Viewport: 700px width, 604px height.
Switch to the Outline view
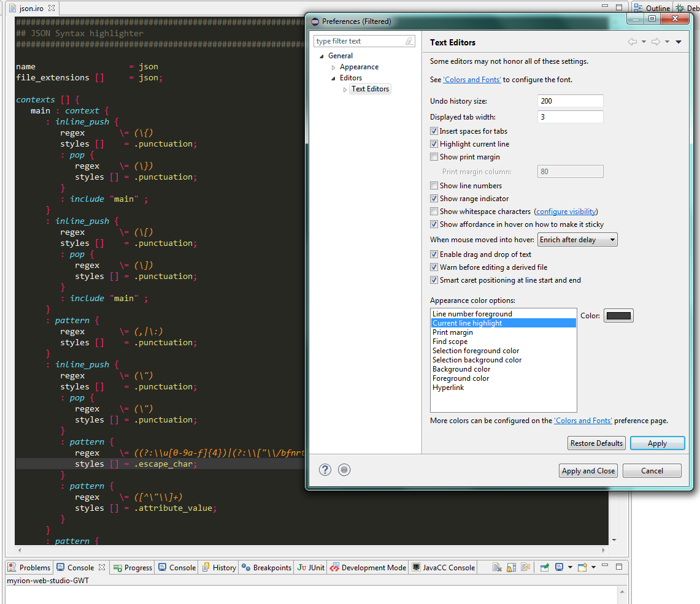pos(657,7)
